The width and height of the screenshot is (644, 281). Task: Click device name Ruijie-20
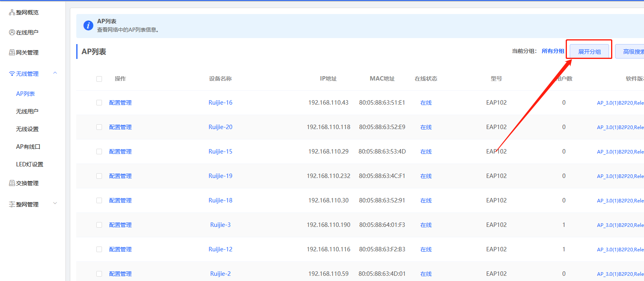pos(220,127)
